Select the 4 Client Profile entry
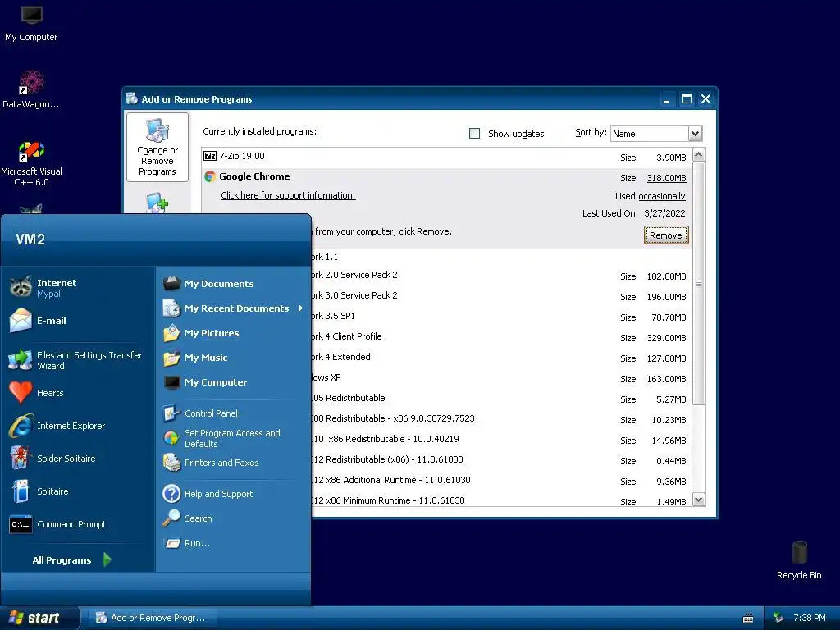This screenshot has width=840, height=630. (x=501, y=337)
